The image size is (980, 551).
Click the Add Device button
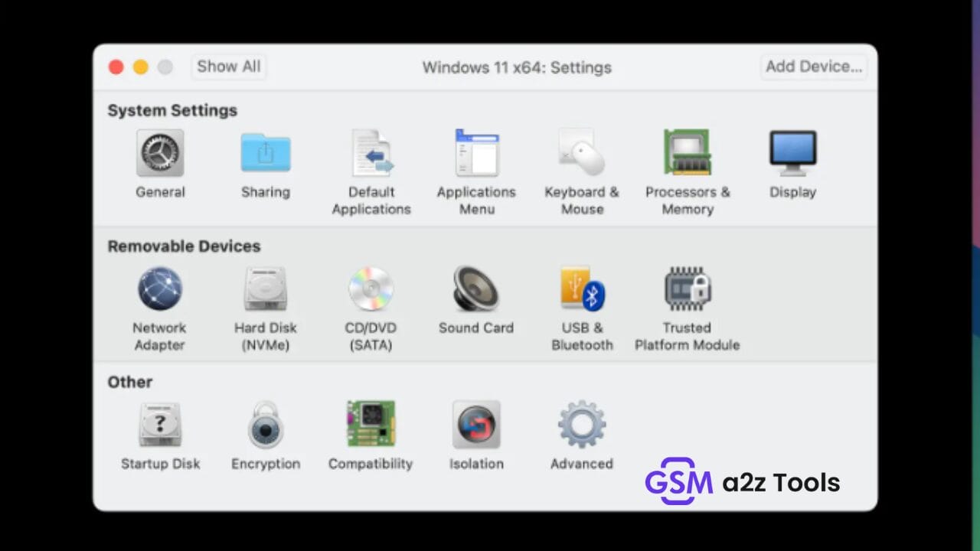[813, 67]
